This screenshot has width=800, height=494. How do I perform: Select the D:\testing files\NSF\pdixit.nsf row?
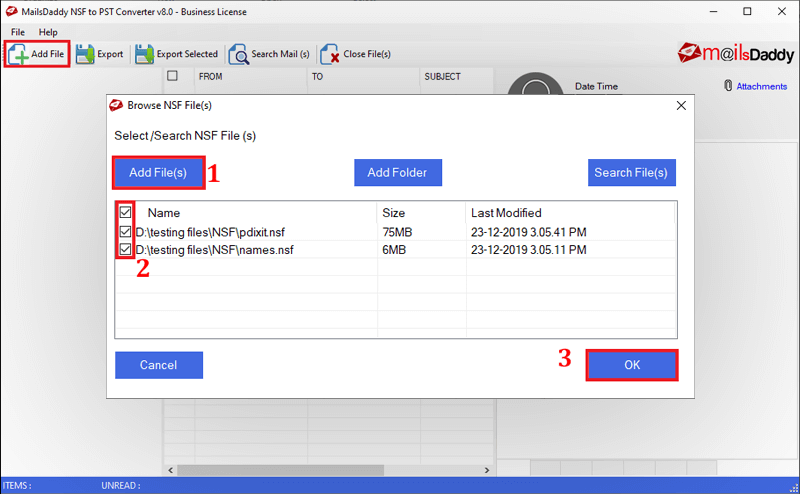(x=396, y=232)
